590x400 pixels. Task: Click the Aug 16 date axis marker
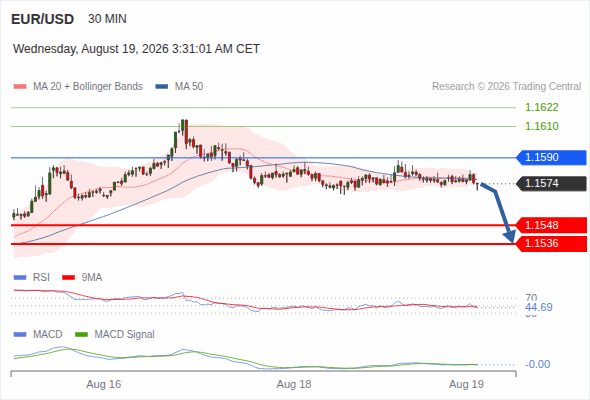(103, 384)
